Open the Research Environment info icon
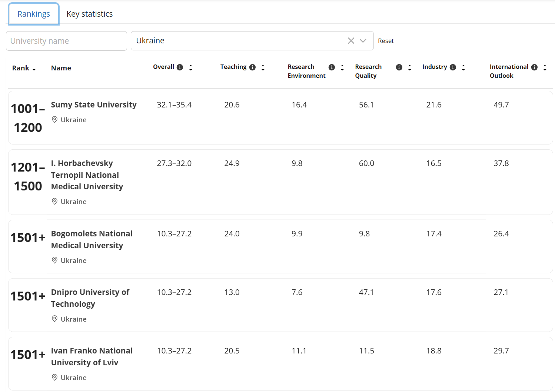 coord(332,67)
